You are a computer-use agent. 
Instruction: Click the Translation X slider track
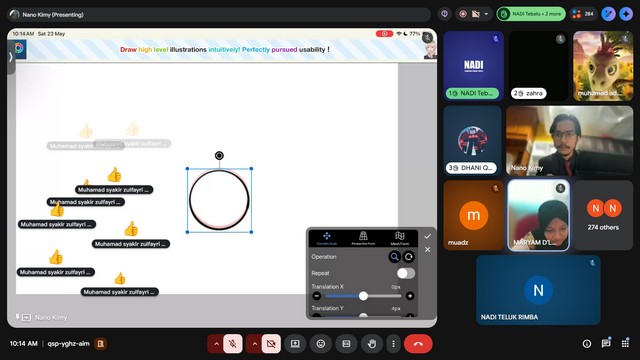coord(363,296)
